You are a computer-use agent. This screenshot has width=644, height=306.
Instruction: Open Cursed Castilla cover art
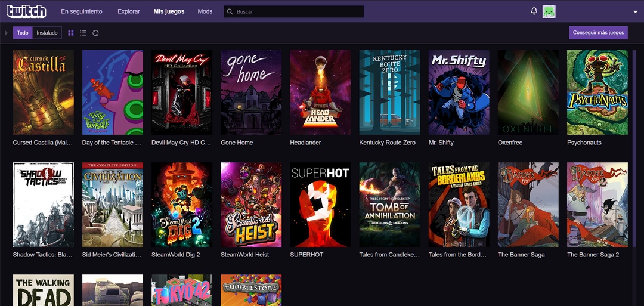44,92
